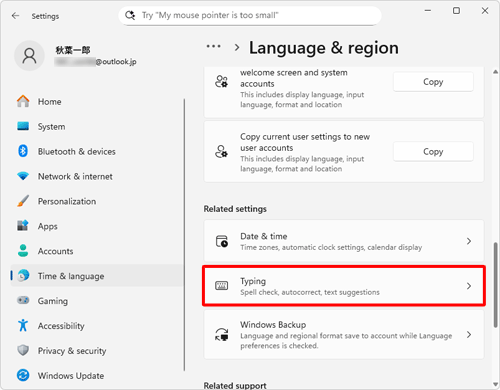This screenshot has width=500, height=390.
Task: Click the Home house icon
Action: 23,101
